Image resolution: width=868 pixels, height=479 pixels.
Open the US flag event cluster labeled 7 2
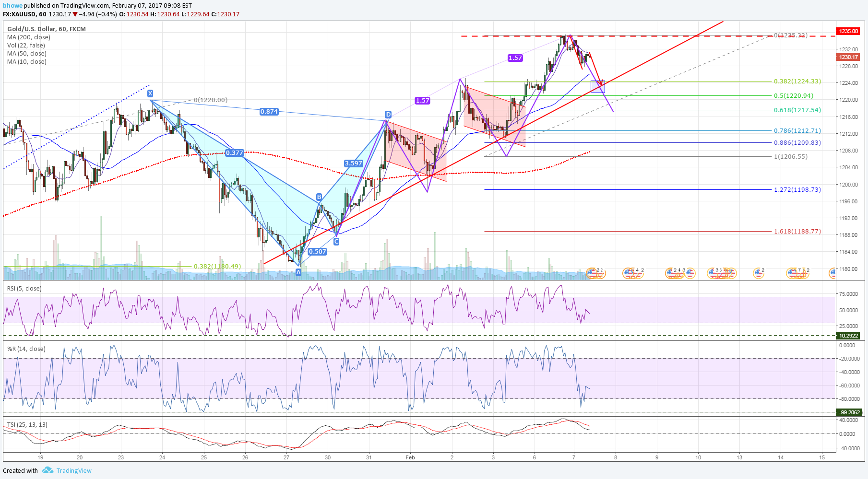coord(798,273)
